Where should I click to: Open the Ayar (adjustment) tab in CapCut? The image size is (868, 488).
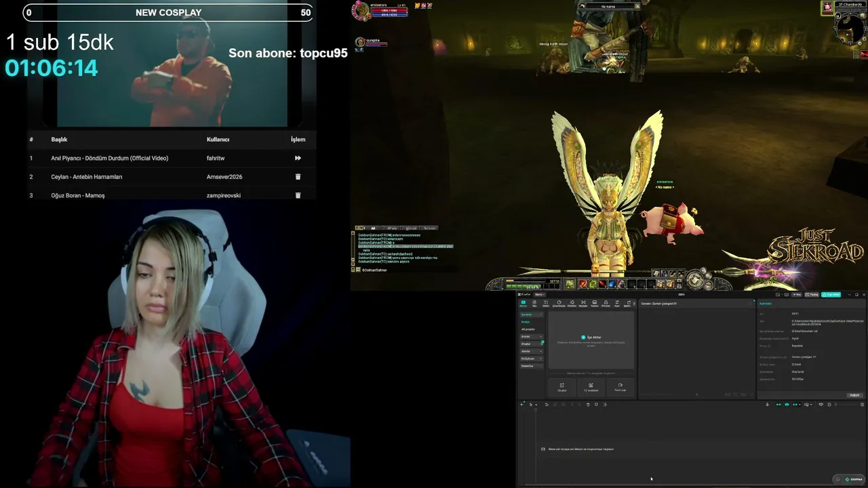[617, 303]
